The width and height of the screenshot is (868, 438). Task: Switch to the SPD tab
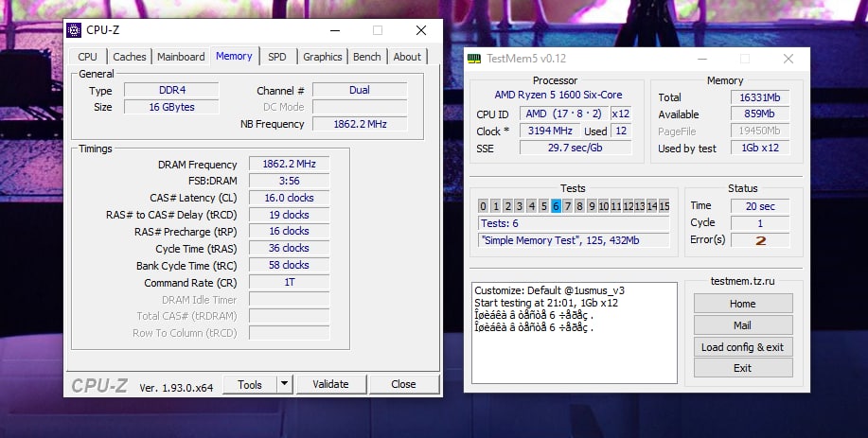click(277, 57)
